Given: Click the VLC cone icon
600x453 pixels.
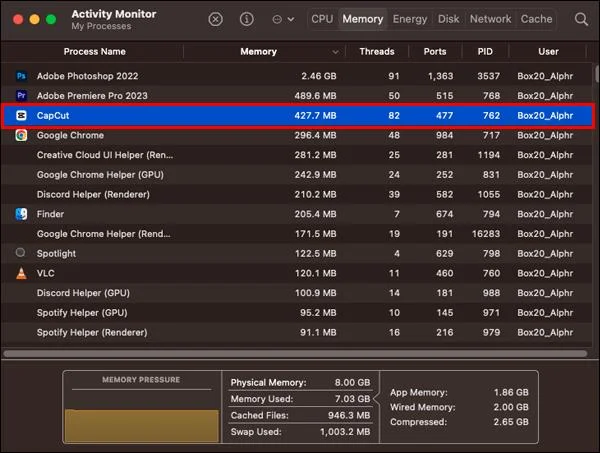Looking at the screenshot, I should (21, 273).
